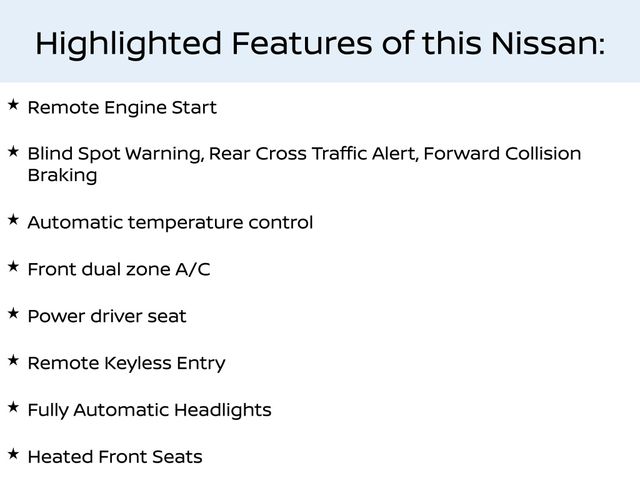Viewport: 640px width, 480px height.
Task: Click the Remote Keyless Entry text
Action: click(x=126, y=364)
